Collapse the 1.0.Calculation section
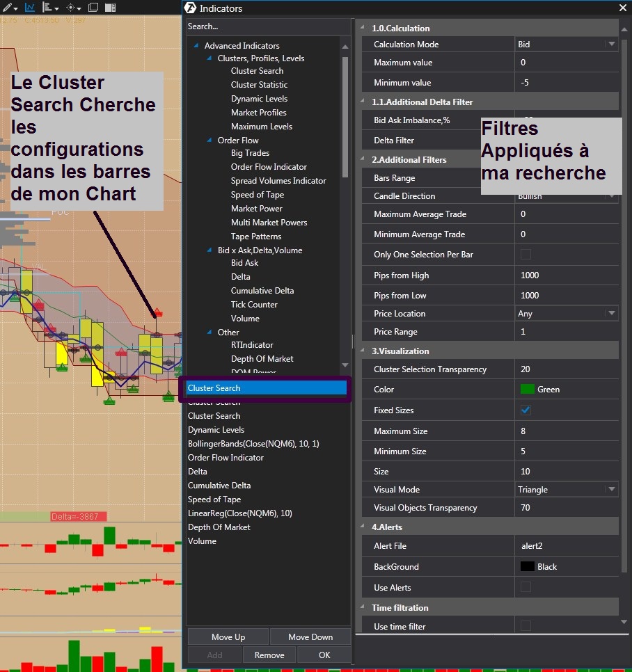Screen dimensions: 632x672 click(x=363, y=29)
